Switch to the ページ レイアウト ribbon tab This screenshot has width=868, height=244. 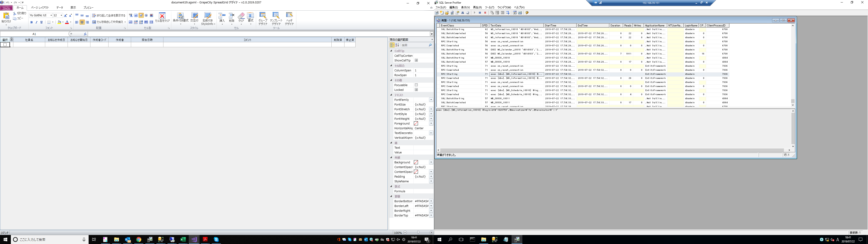pos(40,7)
